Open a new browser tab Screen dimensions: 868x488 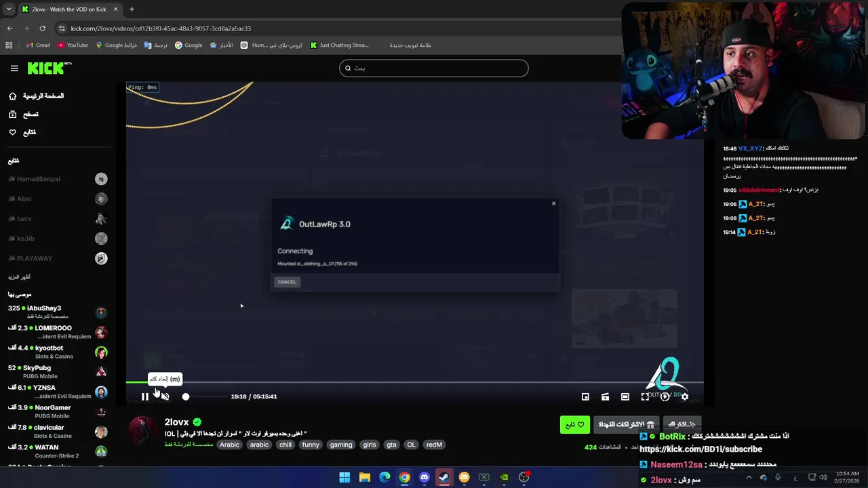pyautogui.click(x=132, y=9)
